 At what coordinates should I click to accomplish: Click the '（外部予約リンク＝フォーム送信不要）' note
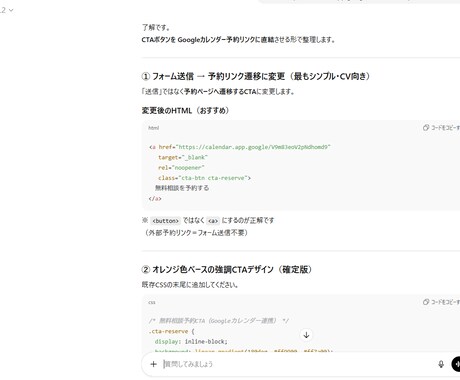[x=196, y=233]
